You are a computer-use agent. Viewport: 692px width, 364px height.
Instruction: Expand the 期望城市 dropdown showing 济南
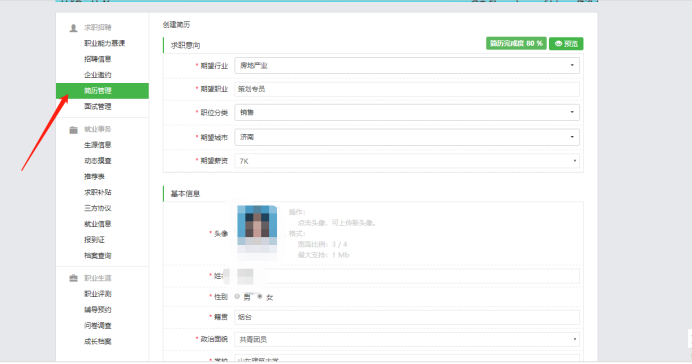[x=407, y=137]
